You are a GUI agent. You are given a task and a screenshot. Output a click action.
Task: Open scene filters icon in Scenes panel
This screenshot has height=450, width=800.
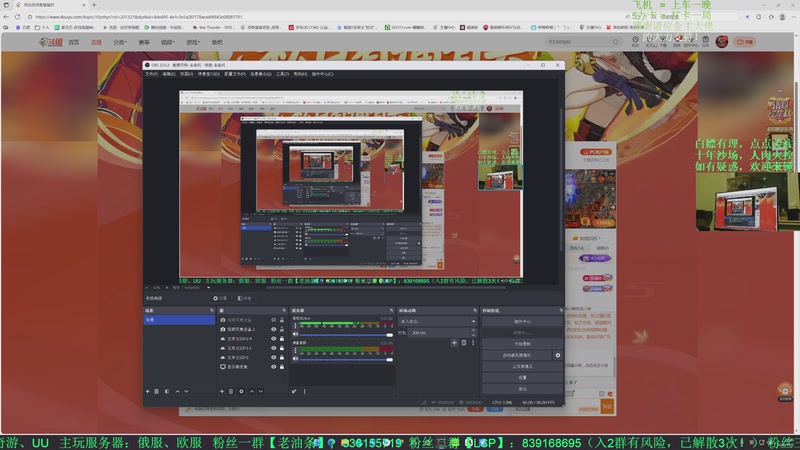pyautogui.click(x=167, y=391)
